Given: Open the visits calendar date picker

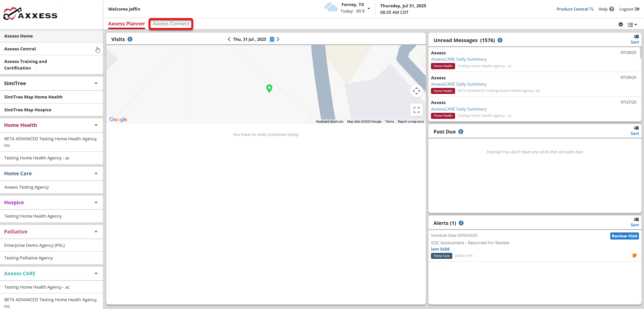Looking at the screenshot, I should click(272, 39).
